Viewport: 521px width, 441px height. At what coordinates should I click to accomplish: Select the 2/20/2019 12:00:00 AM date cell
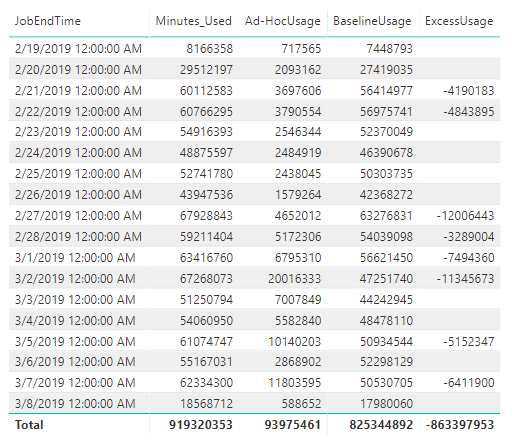(x=78, y=70)
